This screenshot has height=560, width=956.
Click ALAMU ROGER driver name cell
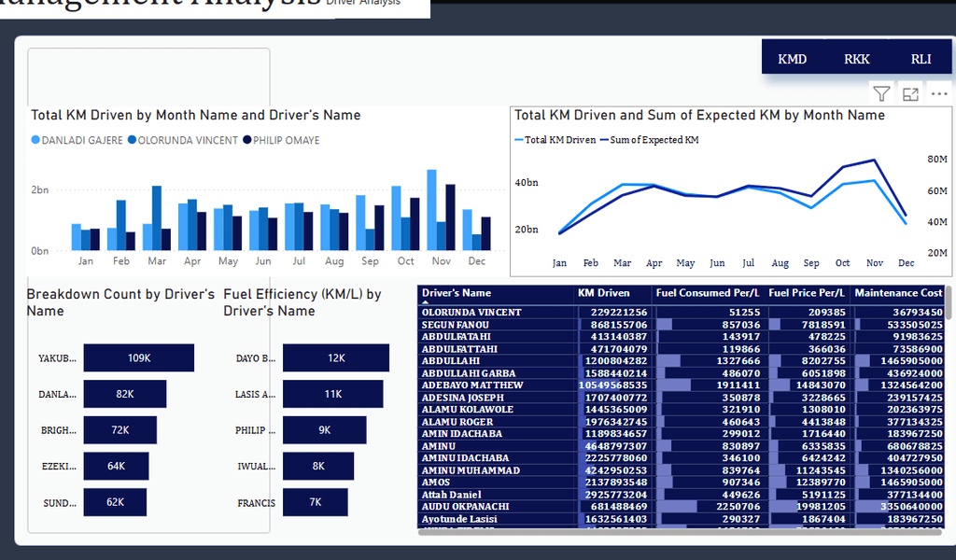(x=457, y=422)
